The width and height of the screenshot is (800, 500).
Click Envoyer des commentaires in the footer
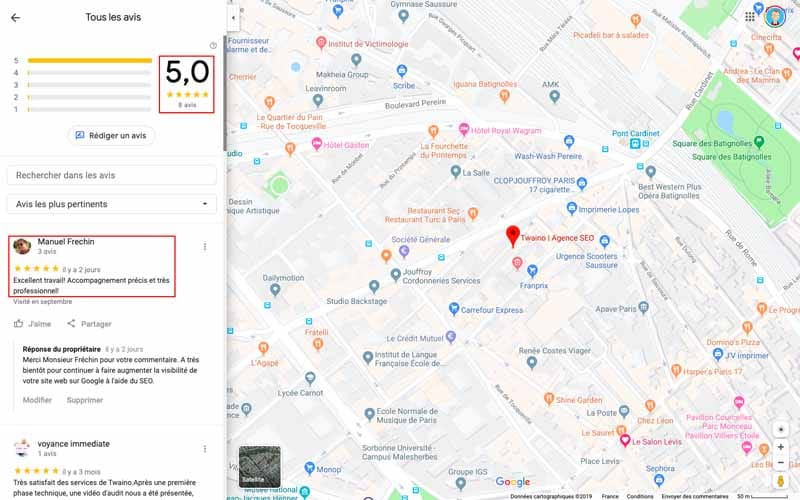(x=695, y=496)
